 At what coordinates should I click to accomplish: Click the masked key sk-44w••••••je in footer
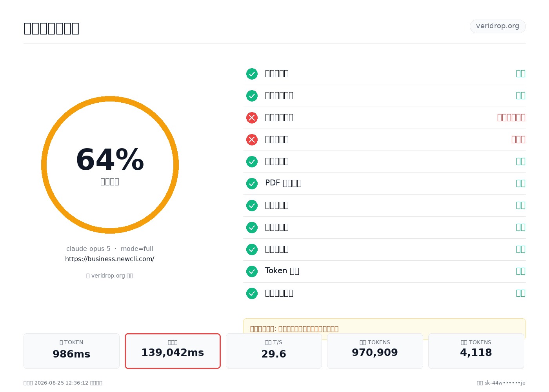click(x=505, y=383)
